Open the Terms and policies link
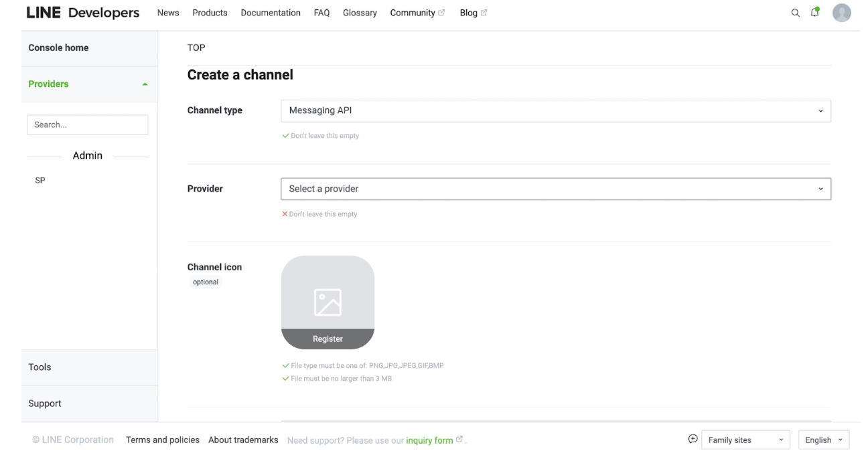This screenshot has height=455, width=868. (163, 440)
